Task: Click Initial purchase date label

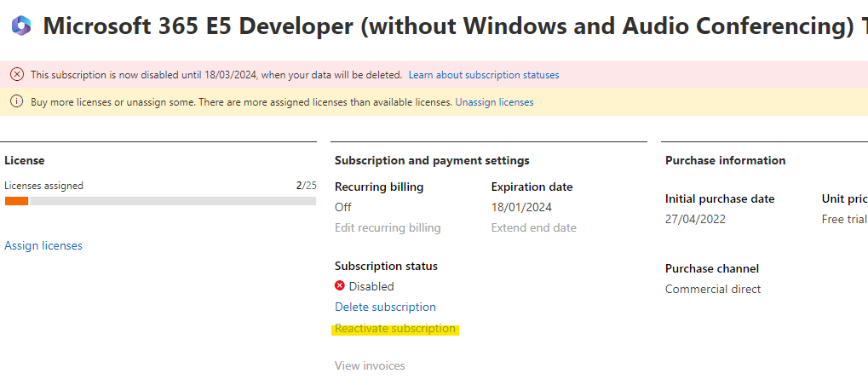Action: pos(720,198)
